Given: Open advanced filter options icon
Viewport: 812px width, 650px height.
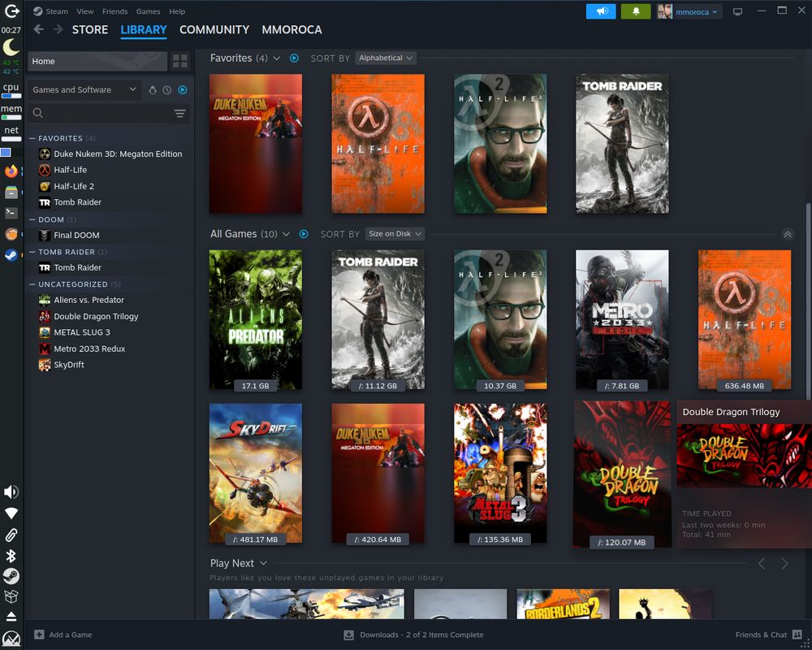Looking at the screenshot, I should pos(179,113).
